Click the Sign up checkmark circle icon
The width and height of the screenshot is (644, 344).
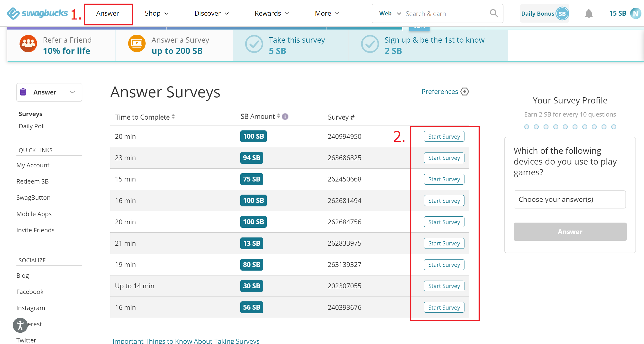[x=370, y=44]
